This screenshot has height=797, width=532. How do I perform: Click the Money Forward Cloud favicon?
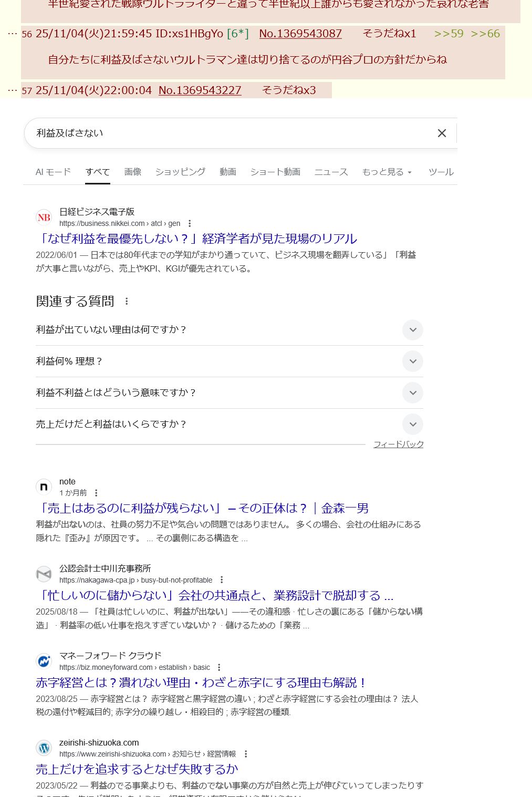click(x=44, y=661)
